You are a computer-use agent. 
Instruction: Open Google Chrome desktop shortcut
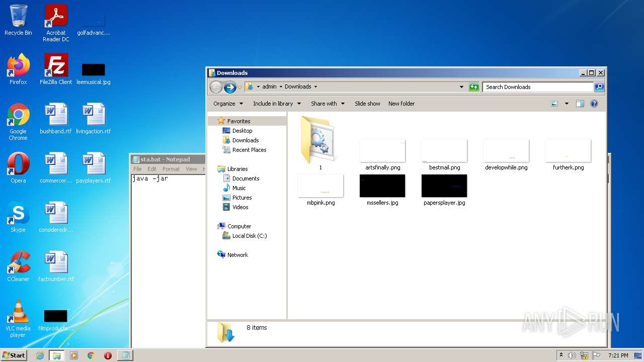18,122
